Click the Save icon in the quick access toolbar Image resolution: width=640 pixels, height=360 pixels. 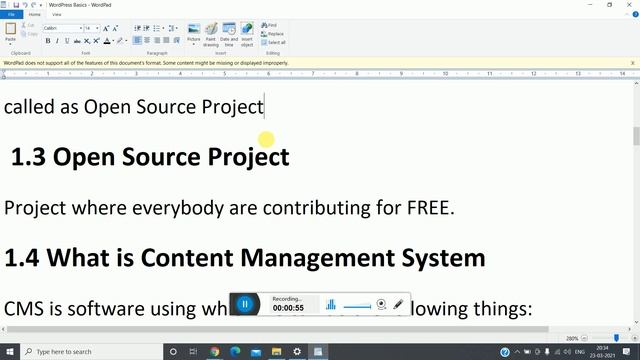tap(16, 5)
